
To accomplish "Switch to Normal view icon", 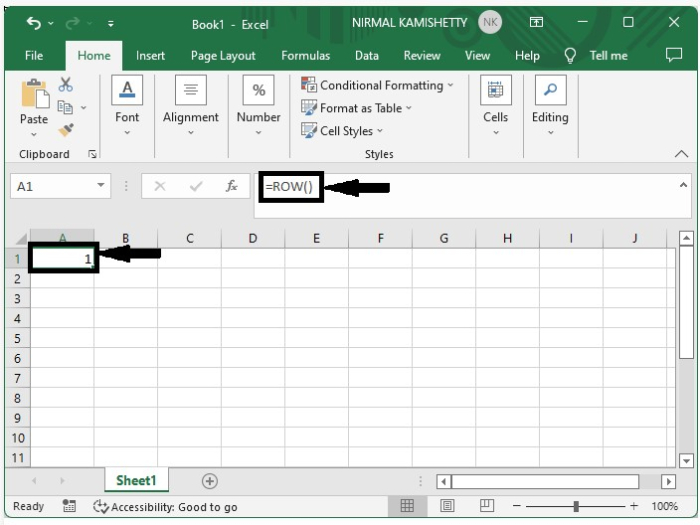I will pyautogui.click(x=407, y=506).
